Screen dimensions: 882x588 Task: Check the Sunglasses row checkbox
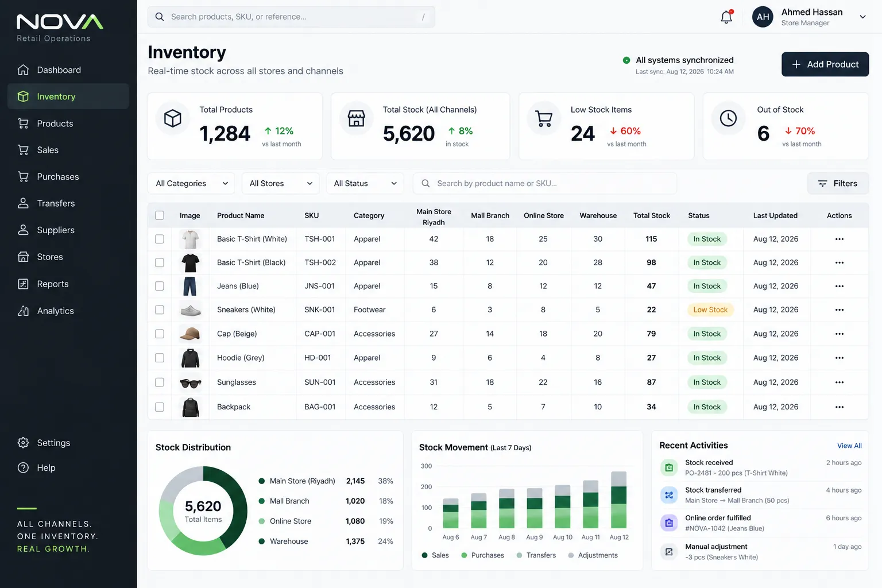(160, 382)
